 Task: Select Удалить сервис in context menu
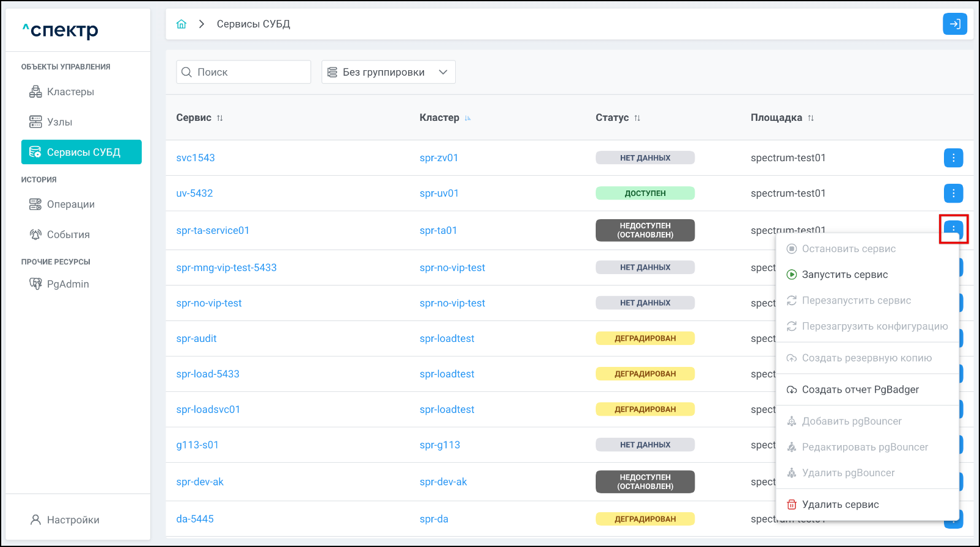pyautogui.click(x=840, y=504)
